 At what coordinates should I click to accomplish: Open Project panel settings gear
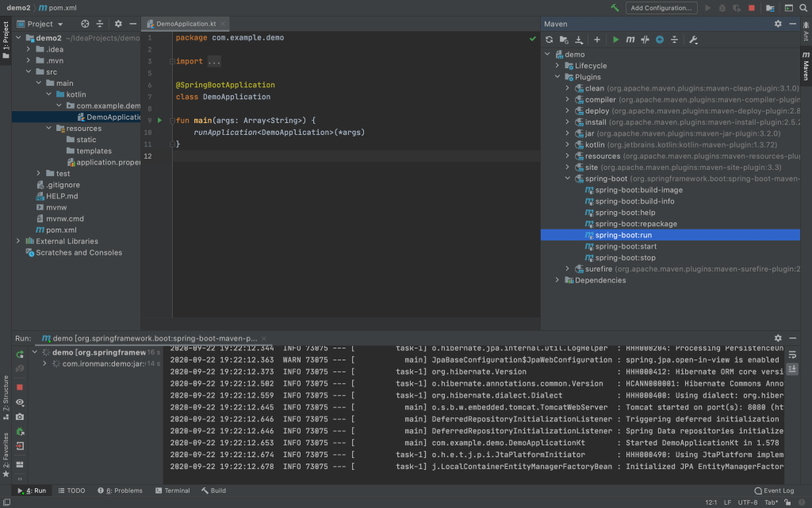click(x=118, y=24)
